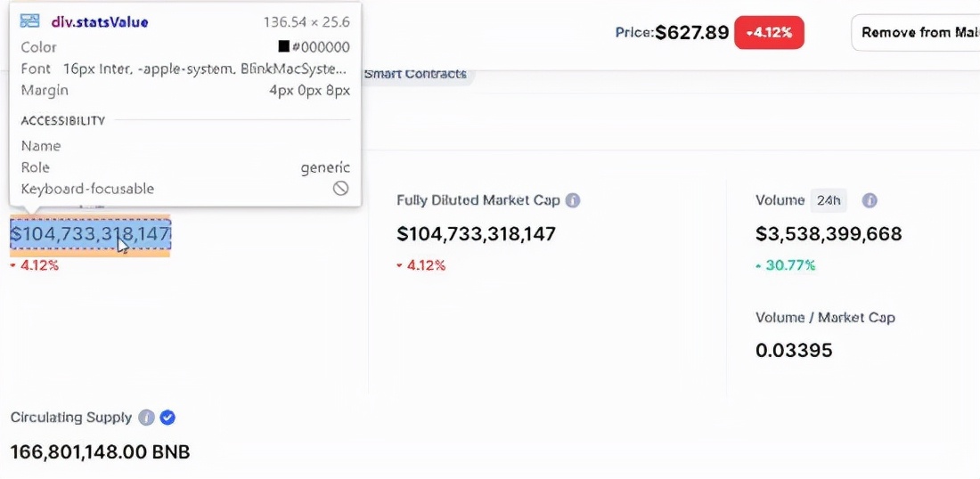Screen dimensions: 980x479
Task: Click the Remove from Main button
Action: point(916,32)
